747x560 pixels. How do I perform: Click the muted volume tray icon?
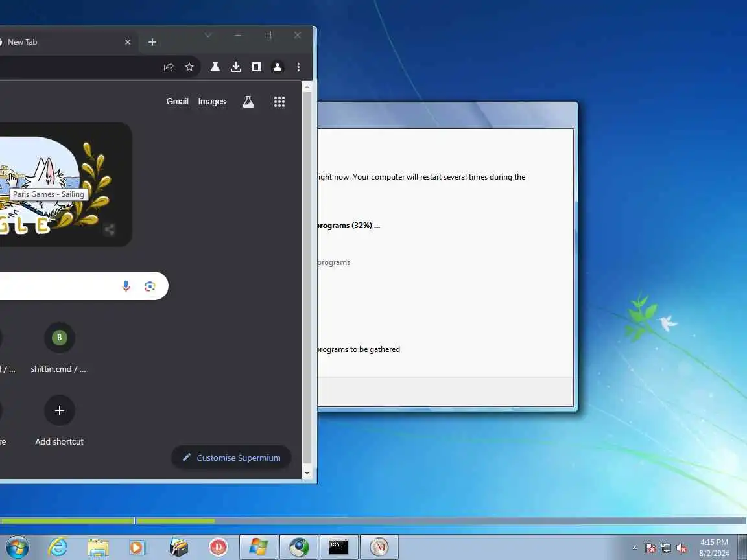pyautogui.click(x=682, y=548)
